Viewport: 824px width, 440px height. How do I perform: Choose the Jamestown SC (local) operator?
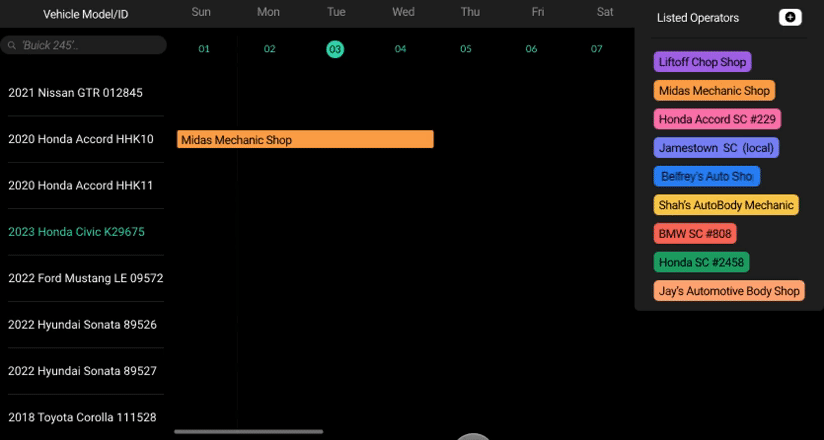point(716,148)
